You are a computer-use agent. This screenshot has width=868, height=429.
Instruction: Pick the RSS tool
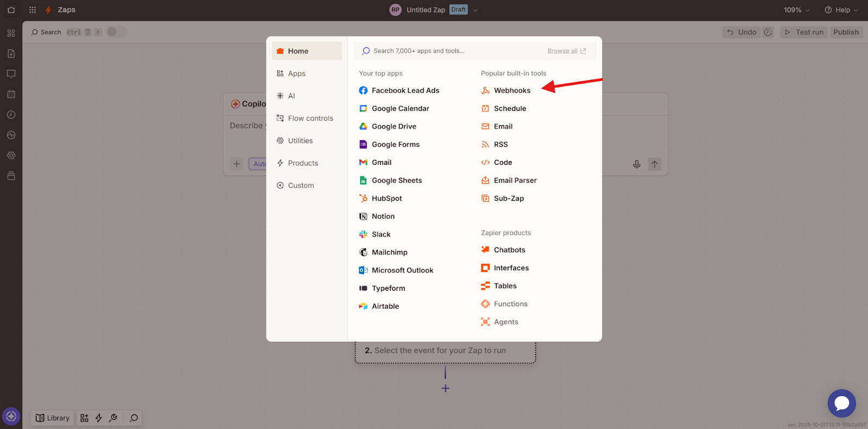[495, 144]
